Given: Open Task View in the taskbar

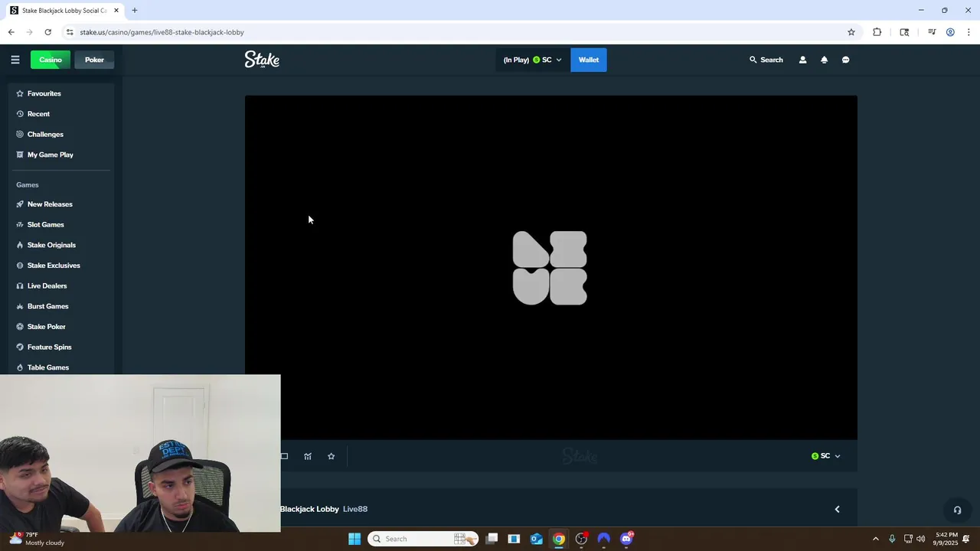Looking at the screenshot, I should 492,539.
